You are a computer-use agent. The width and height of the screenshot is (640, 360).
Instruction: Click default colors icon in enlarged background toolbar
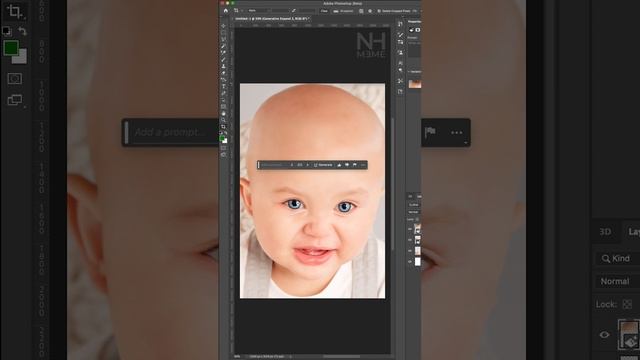click(7, 31)
